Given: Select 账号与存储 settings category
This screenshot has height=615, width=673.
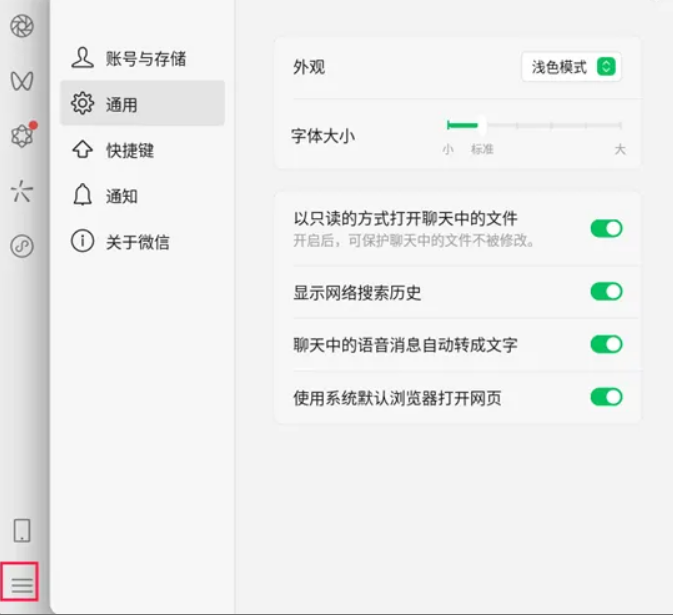Looking at the screenshot, I should [142, 58].
